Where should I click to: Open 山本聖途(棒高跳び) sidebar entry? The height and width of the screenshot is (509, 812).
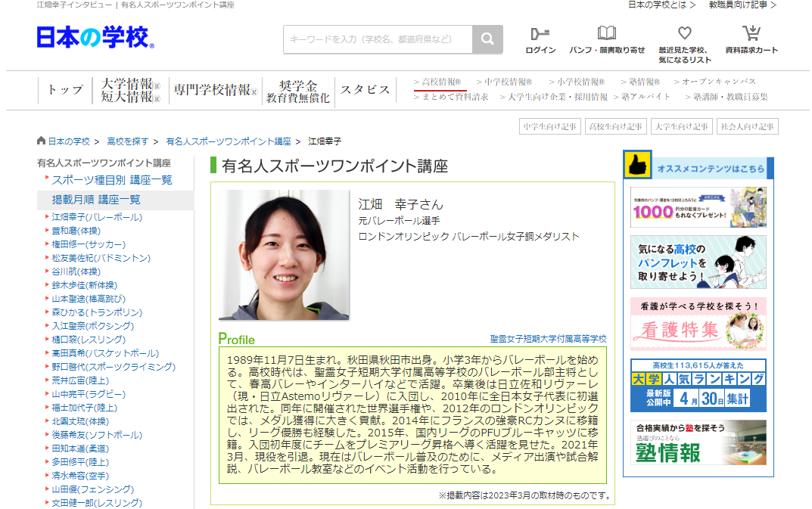point(89,299)
